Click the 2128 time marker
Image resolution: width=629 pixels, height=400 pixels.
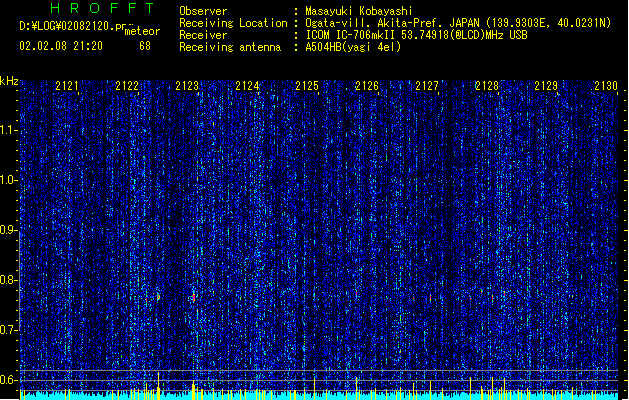tap(487, 86)
